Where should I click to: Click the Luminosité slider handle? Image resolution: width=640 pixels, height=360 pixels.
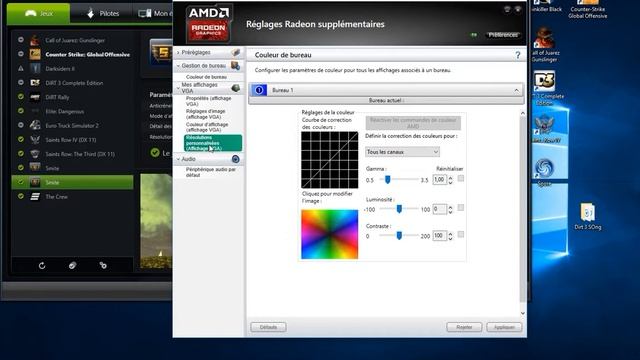[399, 209]
